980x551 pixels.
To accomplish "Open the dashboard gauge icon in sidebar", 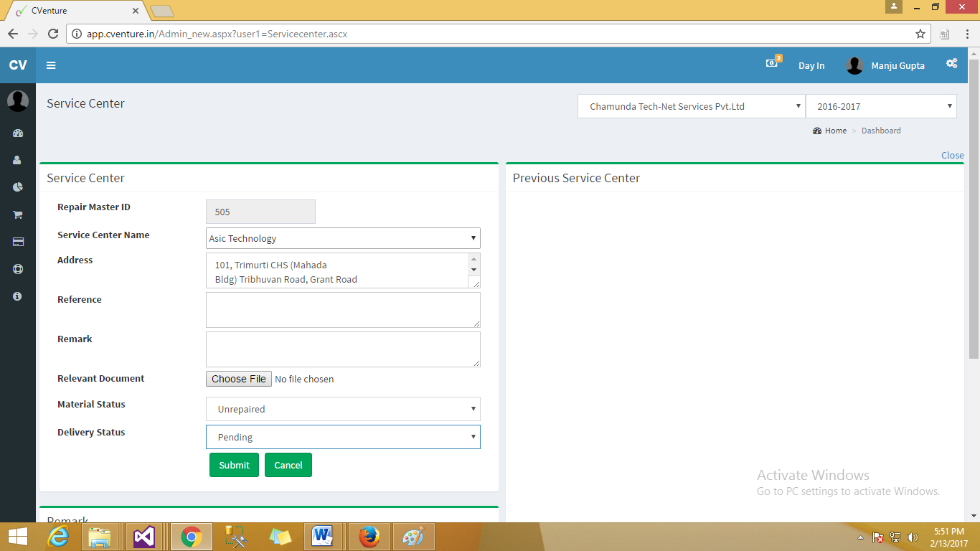I will [18, 133].
